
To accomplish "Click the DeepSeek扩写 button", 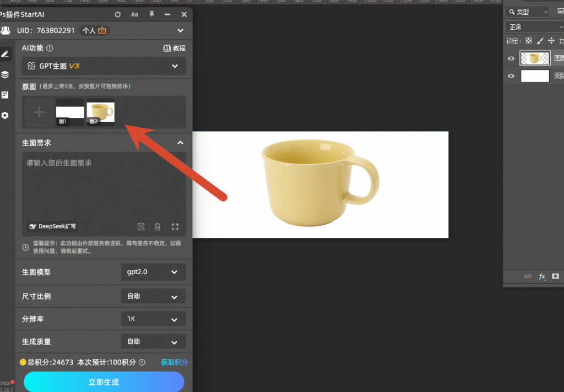I will [52, 226].
